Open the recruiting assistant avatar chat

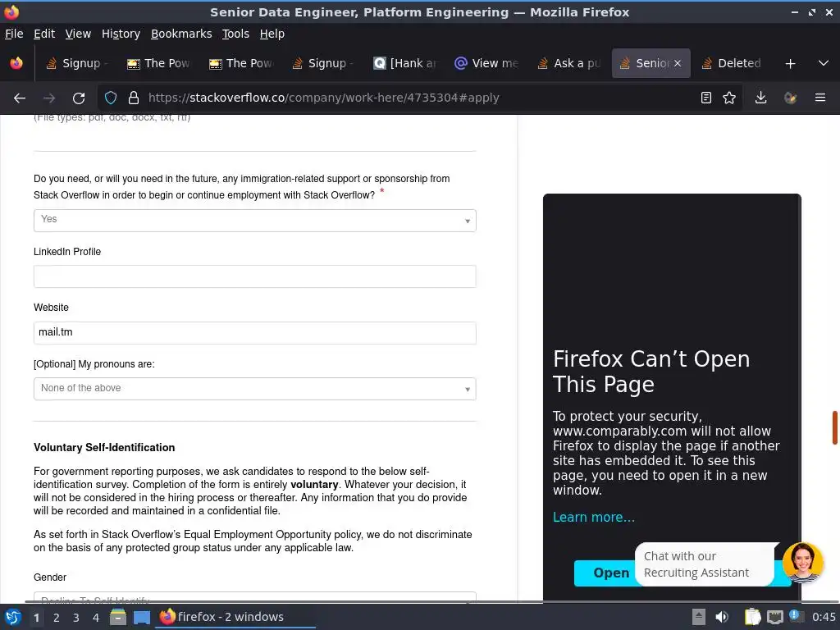coord(802,563)
